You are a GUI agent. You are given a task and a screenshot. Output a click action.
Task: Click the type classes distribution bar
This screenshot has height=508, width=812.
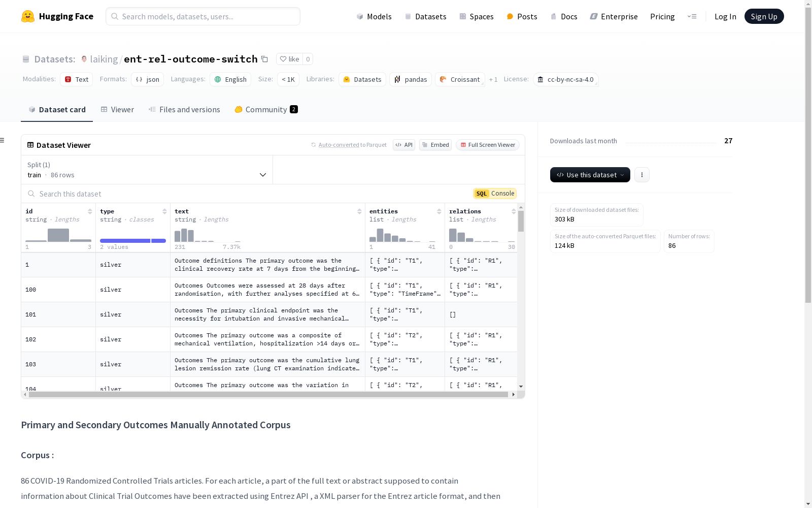click(133, 241)
